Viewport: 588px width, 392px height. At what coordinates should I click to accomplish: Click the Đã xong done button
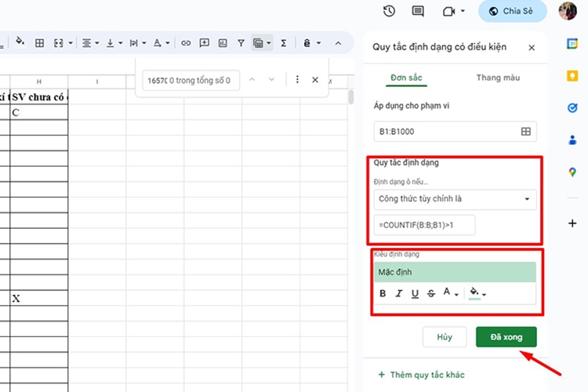(506, 337)
